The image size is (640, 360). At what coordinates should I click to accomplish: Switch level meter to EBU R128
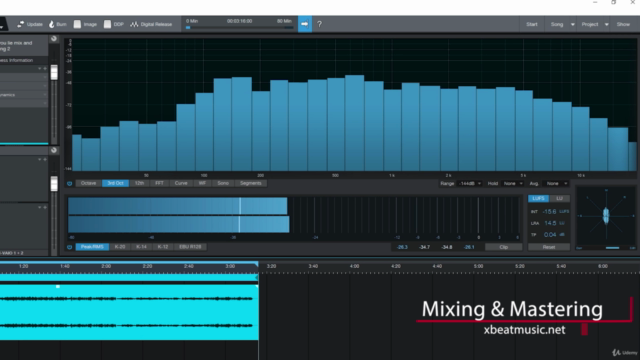point(190,247)
